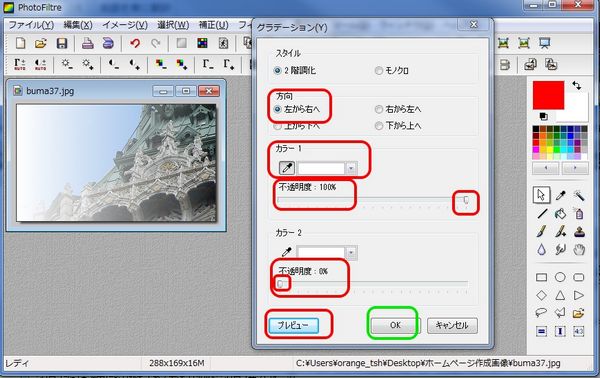Image resolution: width=600 pixels, height=378 pixels.
Task: Click the Save floppy disk icon
Action: tap(62, 43)
